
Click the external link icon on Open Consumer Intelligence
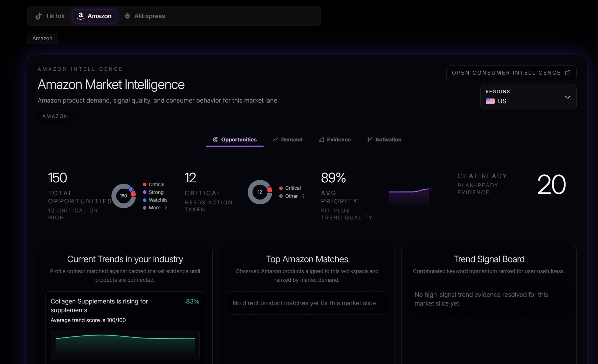[568, 73]
